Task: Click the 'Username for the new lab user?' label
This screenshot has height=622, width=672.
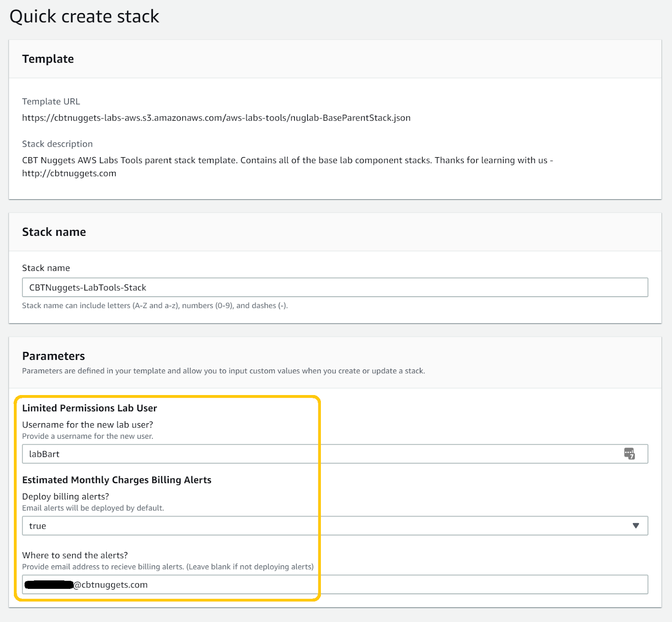Action: [x=88, y=425]
